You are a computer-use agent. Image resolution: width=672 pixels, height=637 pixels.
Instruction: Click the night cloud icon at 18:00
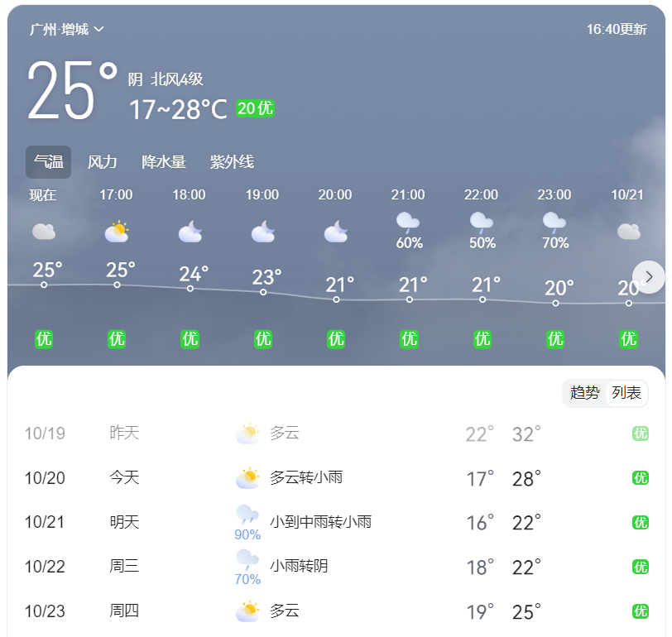(x=190, y=232)
